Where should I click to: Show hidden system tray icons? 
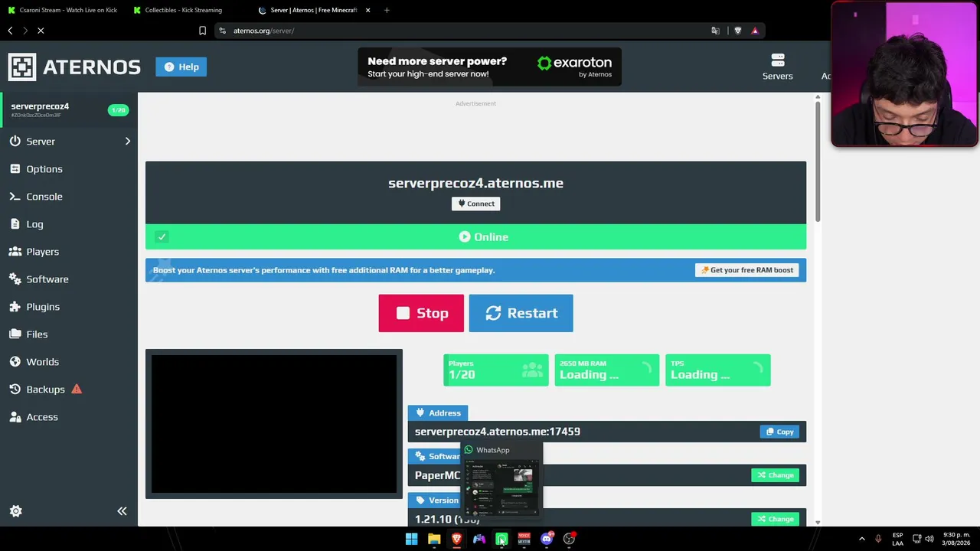(861, 539)
